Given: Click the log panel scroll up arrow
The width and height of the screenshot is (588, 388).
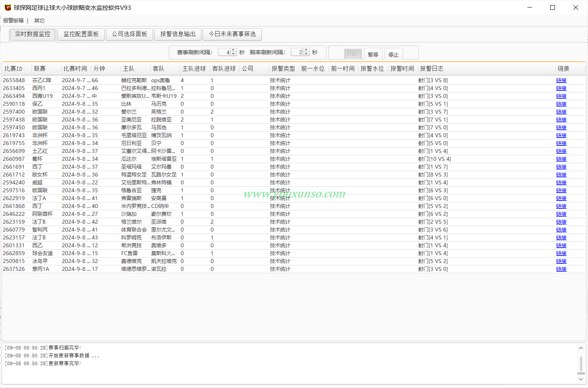Looking at the screenshot, I should point(581,348).
